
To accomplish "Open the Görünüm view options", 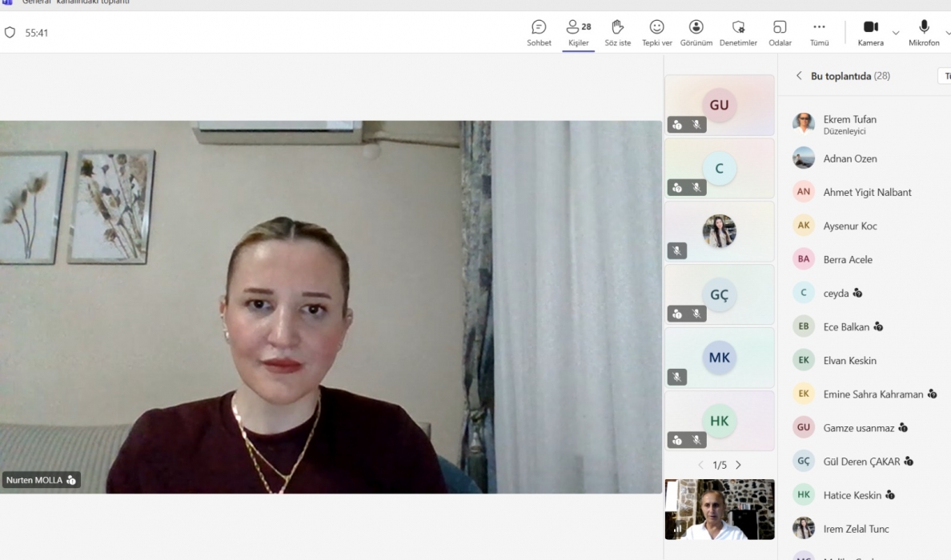I will 696,32.
